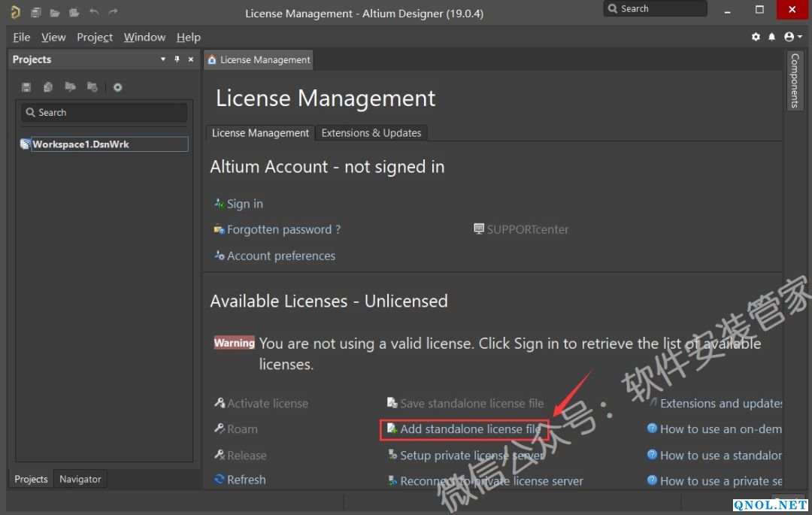Pin the Projects panel with pushpin
The width and height of the screenshot is (812, 515).
tap(177, 59)
